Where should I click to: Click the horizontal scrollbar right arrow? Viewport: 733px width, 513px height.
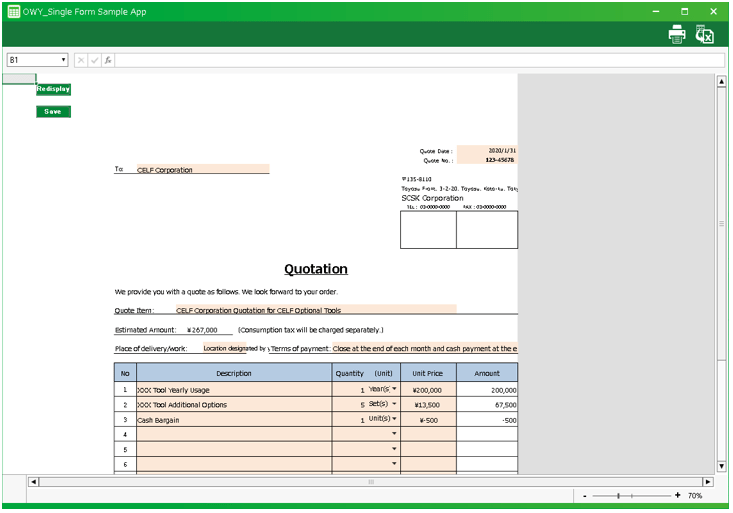708,482
